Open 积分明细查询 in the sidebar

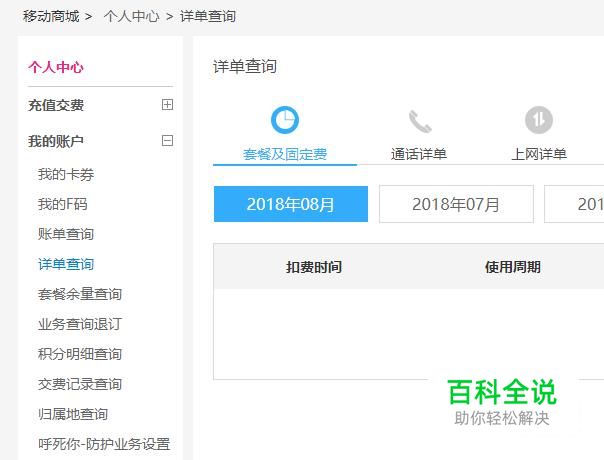(80, 354)
